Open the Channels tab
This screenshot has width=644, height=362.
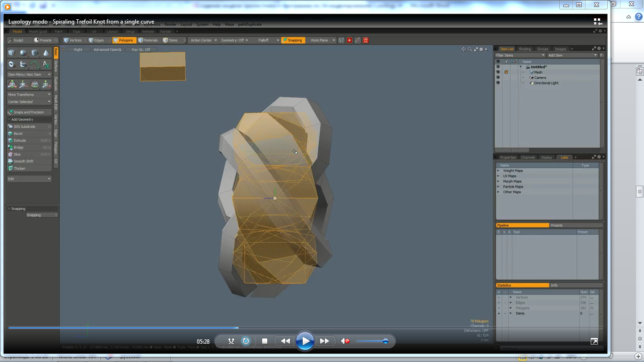(528, 157)
